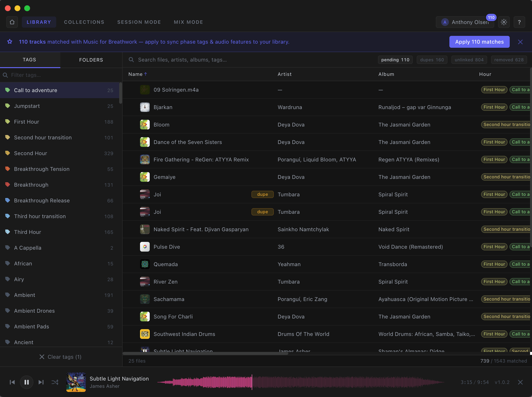Screen dimensions: 532x397
Task: Filter by pending 110 status
Action: (x=395, y=60)
